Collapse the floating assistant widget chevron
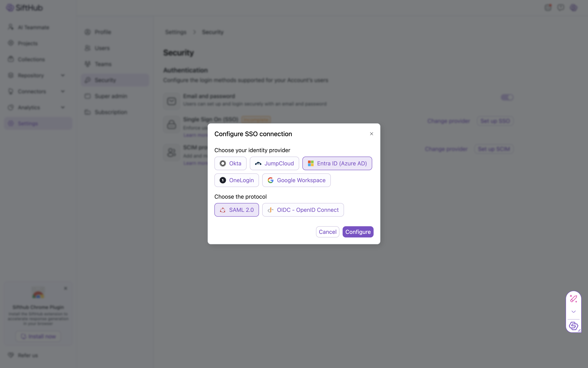 tap(573, 312)
